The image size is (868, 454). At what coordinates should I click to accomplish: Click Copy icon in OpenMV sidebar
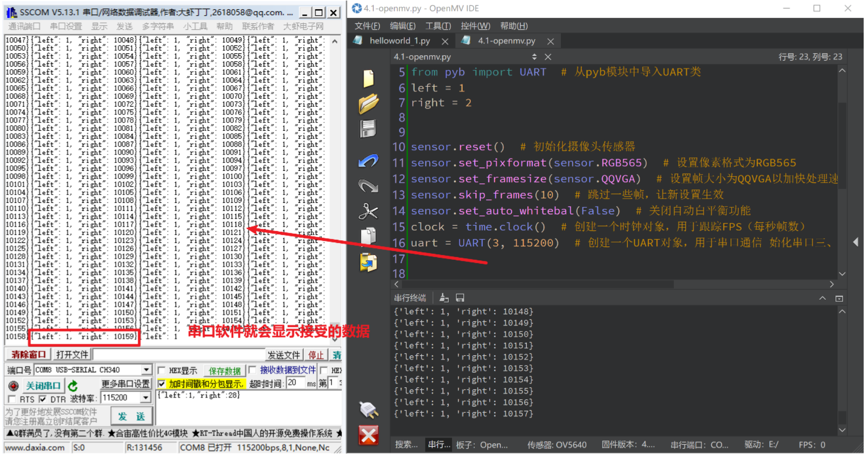click(368, 236)
